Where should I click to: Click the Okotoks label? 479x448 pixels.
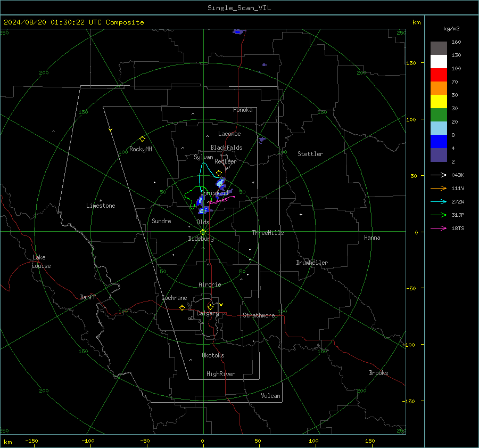pyautogui.click(x=213, y=355)
